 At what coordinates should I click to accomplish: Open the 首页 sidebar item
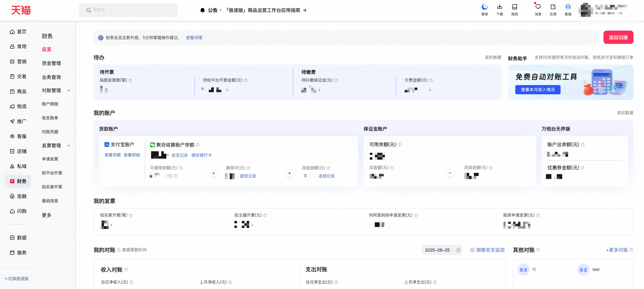coord(18,32)
